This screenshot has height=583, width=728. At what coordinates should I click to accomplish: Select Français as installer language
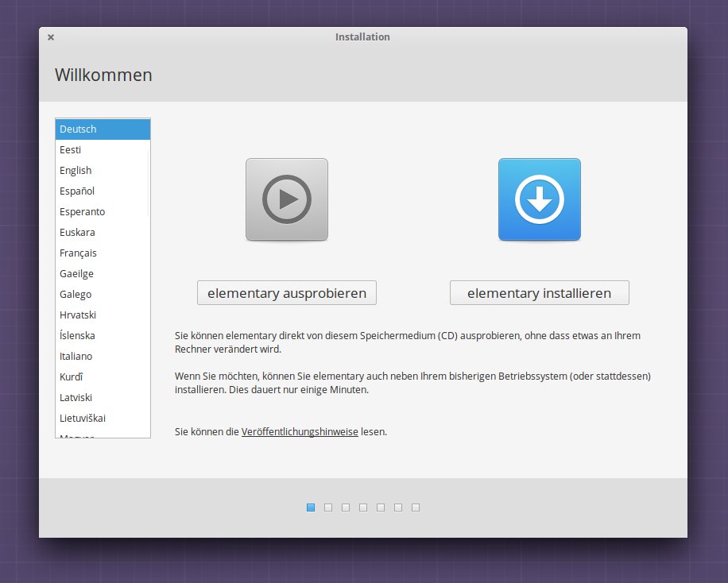pyautogui.click(x=103, y=253)
